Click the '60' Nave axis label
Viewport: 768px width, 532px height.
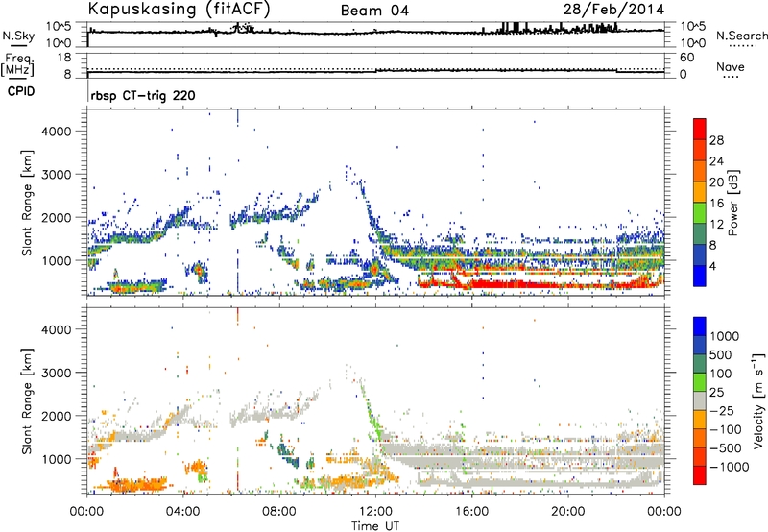[686, 58]
